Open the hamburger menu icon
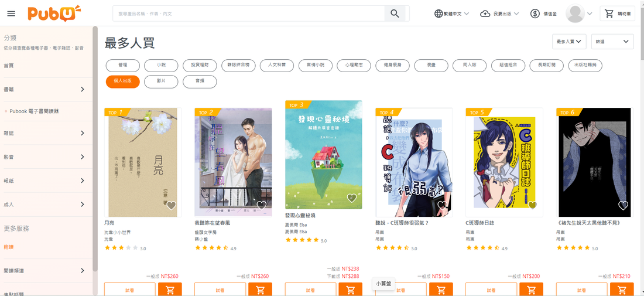The height and width of the screenshot is (296, 644). 11,13
